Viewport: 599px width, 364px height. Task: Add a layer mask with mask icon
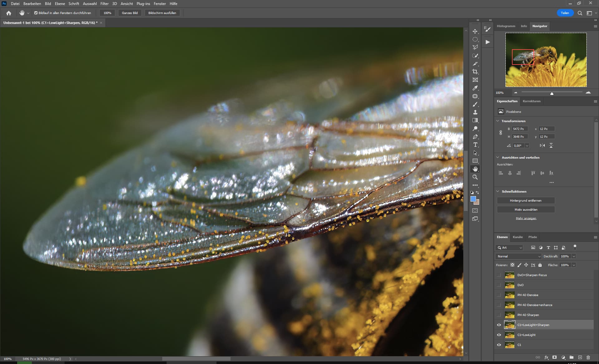pyautogui.click(x=554, y=357)
